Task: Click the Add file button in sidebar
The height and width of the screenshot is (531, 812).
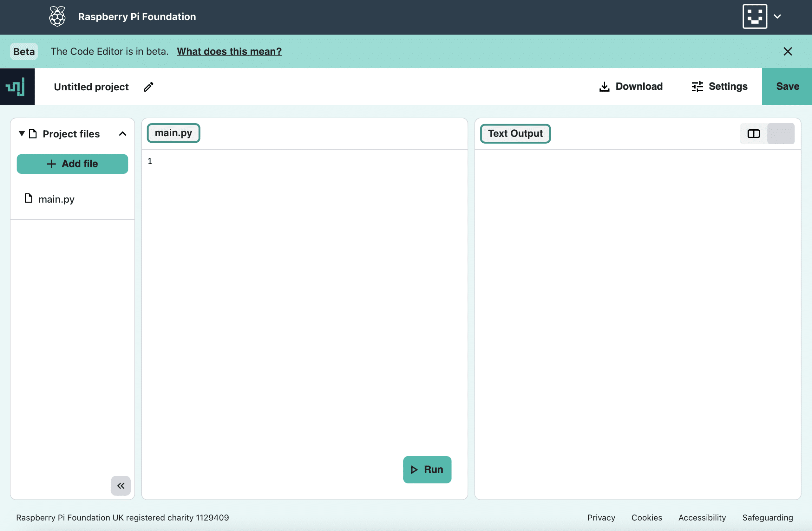Action: [72, 164]
